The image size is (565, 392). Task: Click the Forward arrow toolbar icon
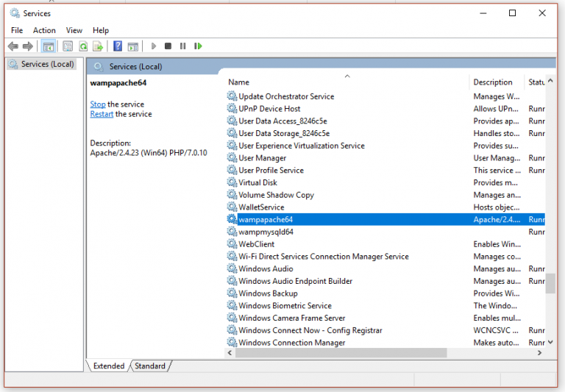tap(28, 46)
